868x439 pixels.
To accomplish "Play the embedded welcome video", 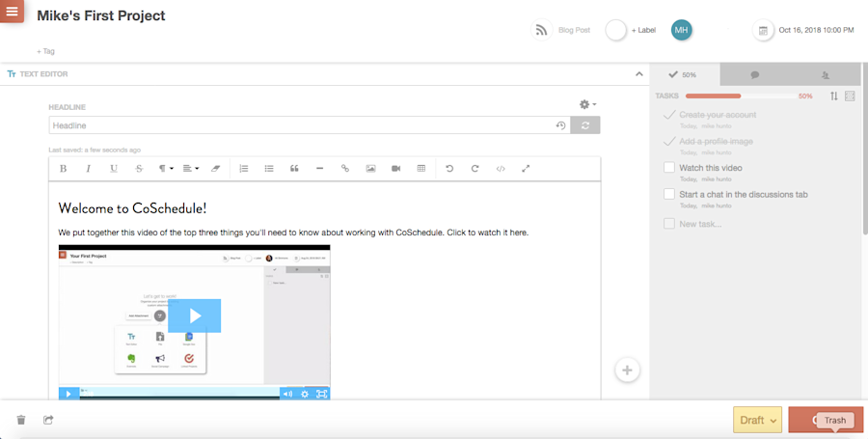I will coord(194,316).
